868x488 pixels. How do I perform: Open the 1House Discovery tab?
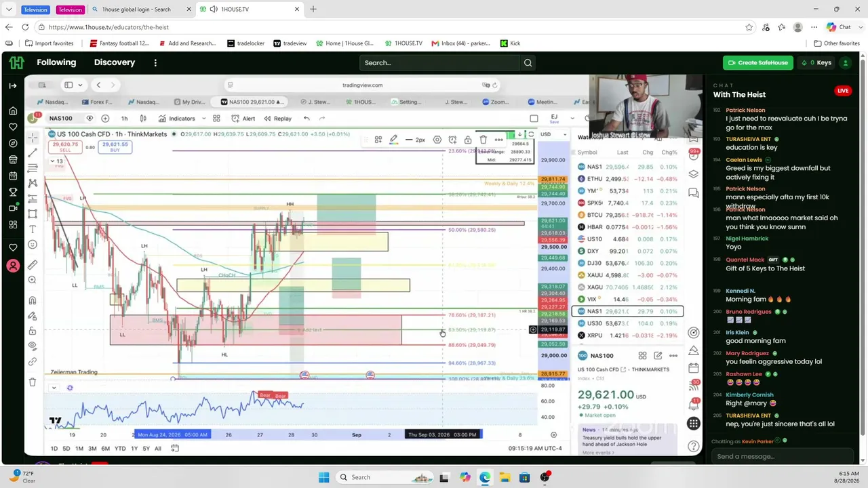(x=115, y=62)
